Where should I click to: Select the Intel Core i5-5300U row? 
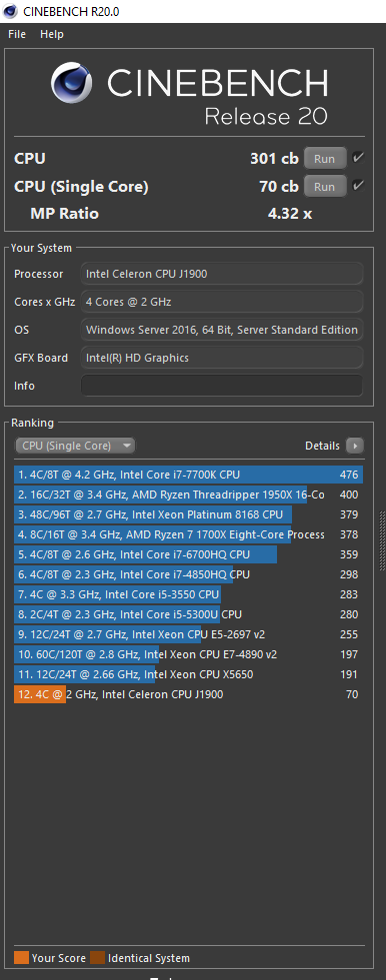pos(188,615)
